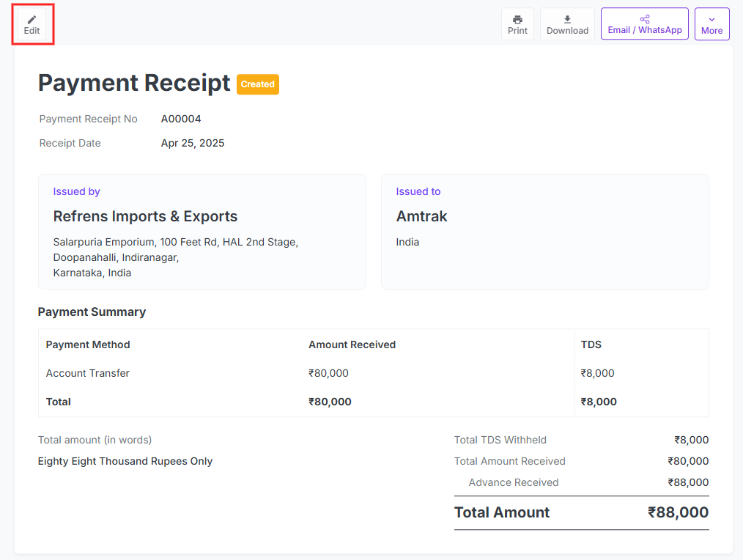Click Refrens Imports & Exports name
The width and height of the screenshot is (743, 560).
pyautogui.click(x=145, y=216)
